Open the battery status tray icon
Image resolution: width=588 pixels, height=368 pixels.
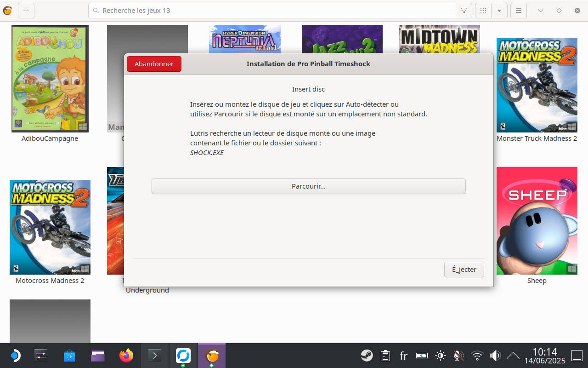tap(422, 356)
